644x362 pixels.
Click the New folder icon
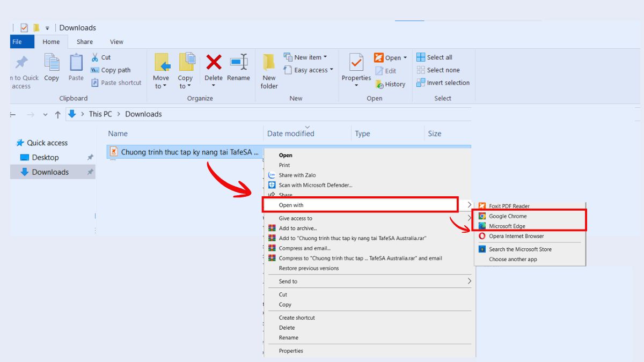tap(269, 63)
